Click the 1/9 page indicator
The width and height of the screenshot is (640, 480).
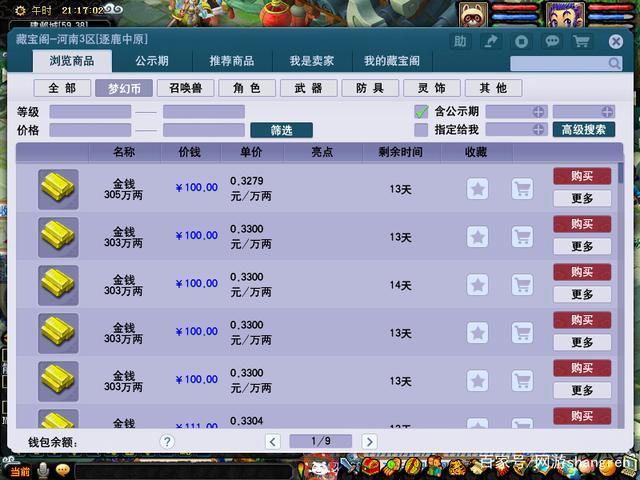coord(320,441)
